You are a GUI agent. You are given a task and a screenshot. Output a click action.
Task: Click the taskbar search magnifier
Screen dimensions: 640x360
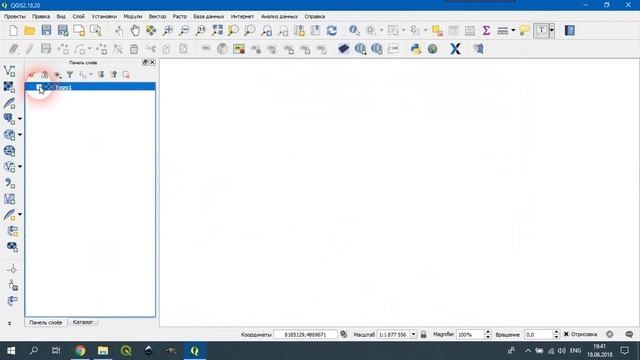[34, 351]
